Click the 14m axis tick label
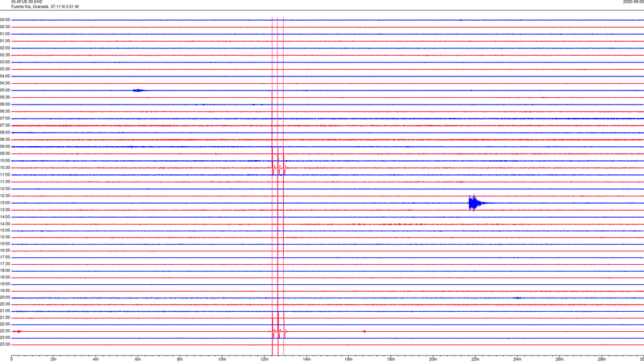This screenshot has height=362, width=644. pos(307,359)
